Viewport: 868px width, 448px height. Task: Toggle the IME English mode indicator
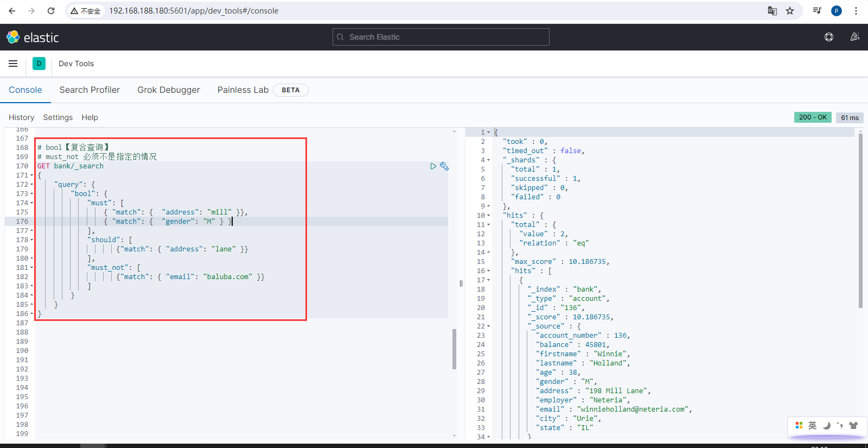tap(812, 425)
